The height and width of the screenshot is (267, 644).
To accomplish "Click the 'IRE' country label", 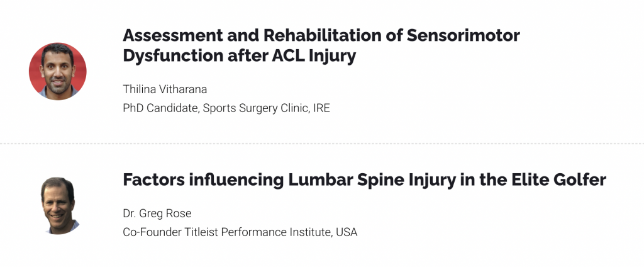I will point(321,108).
